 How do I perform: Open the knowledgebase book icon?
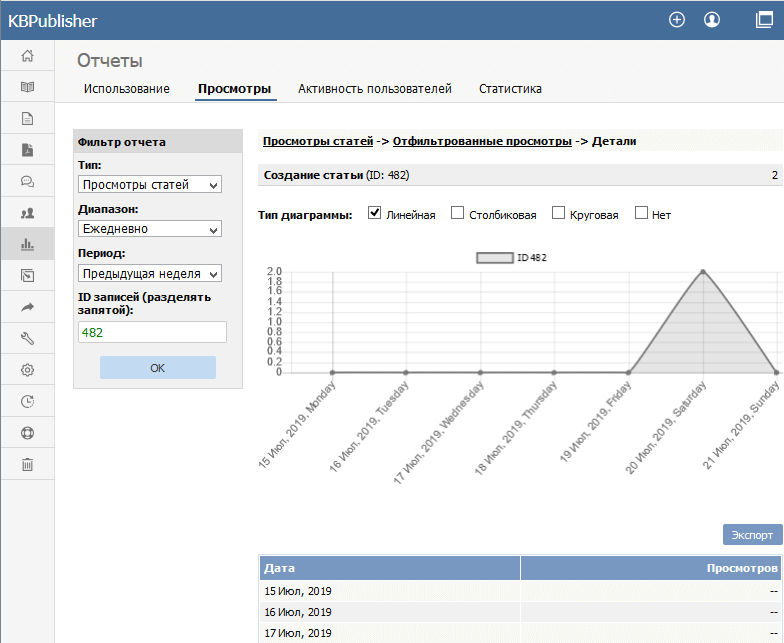(28, 87)
